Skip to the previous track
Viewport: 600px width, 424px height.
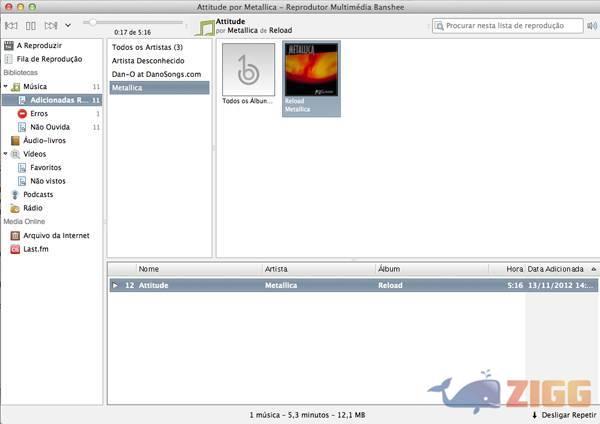(11, 26)
